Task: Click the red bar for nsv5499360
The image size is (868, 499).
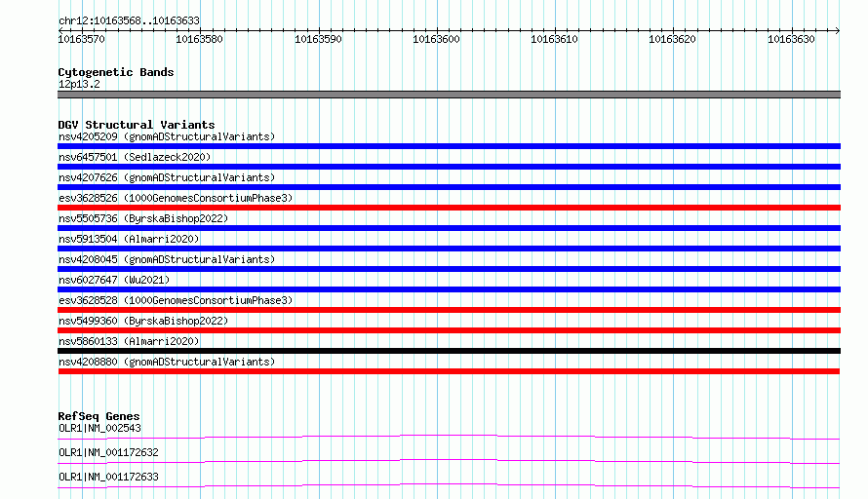Action: point(449,330)
